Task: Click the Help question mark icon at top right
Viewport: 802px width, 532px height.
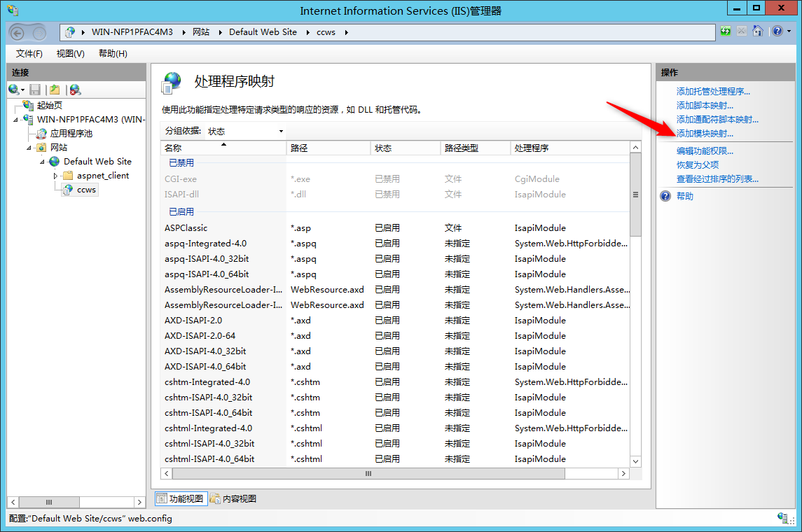Action: click(777, 31)
